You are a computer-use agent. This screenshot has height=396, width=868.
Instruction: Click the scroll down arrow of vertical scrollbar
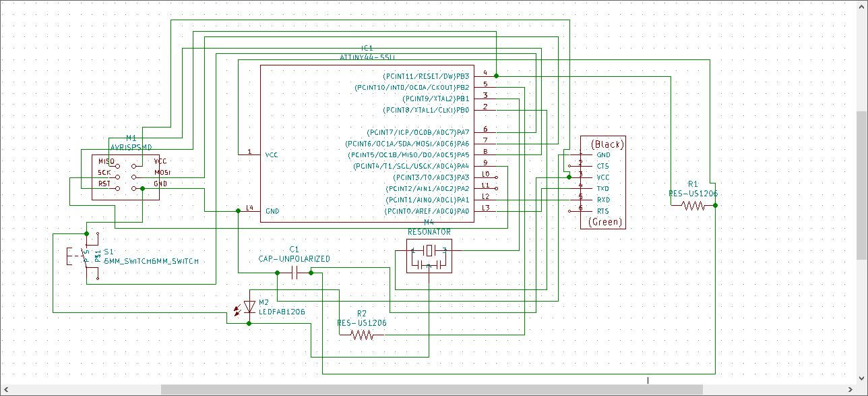click(x=862, y=377)
